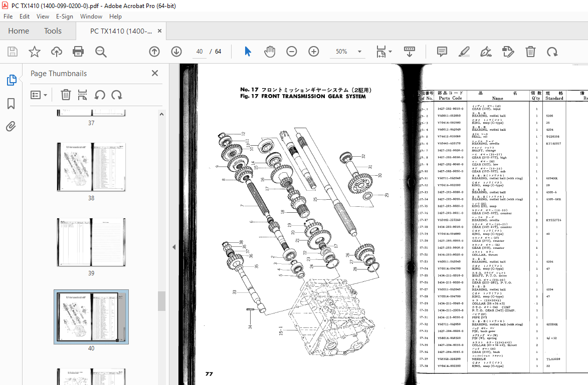Open the Attachments paperclip panel
Screen dimensions: 588x385
(x=11, y=127)
